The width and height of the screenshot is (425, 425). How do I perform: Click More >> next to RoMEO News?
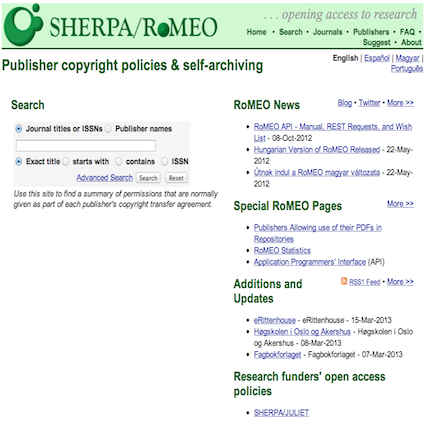(400, 103)
